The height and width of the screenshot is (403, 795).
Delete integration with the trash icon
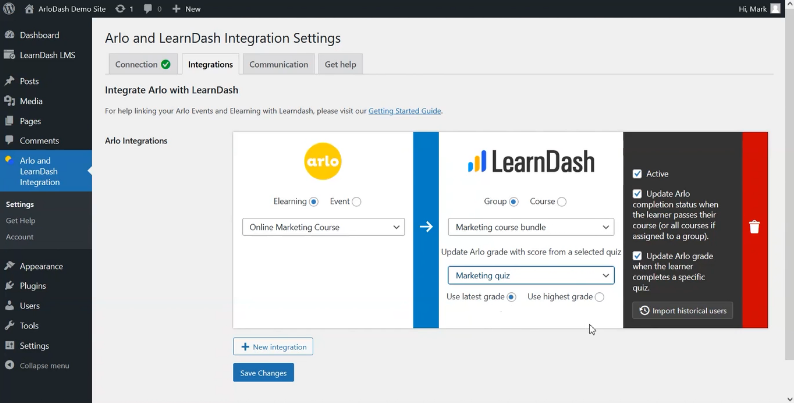754,227
